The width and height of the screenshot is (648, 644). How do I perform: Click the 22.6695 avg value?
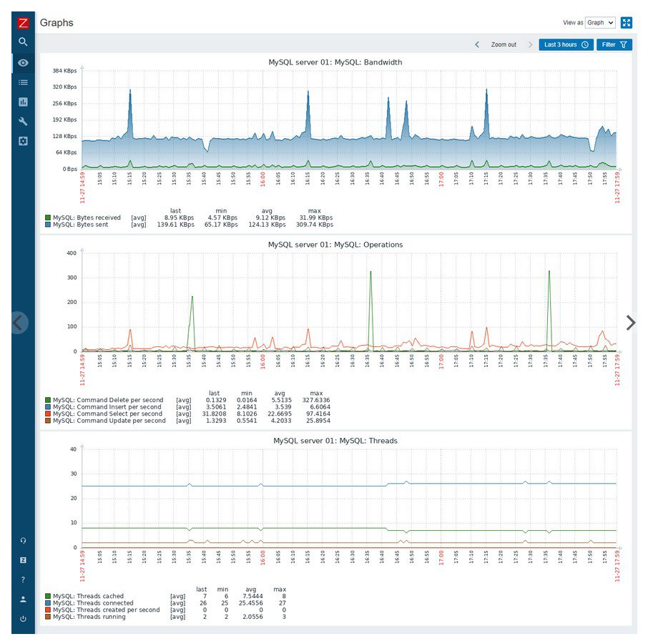(x=280, y=414)
